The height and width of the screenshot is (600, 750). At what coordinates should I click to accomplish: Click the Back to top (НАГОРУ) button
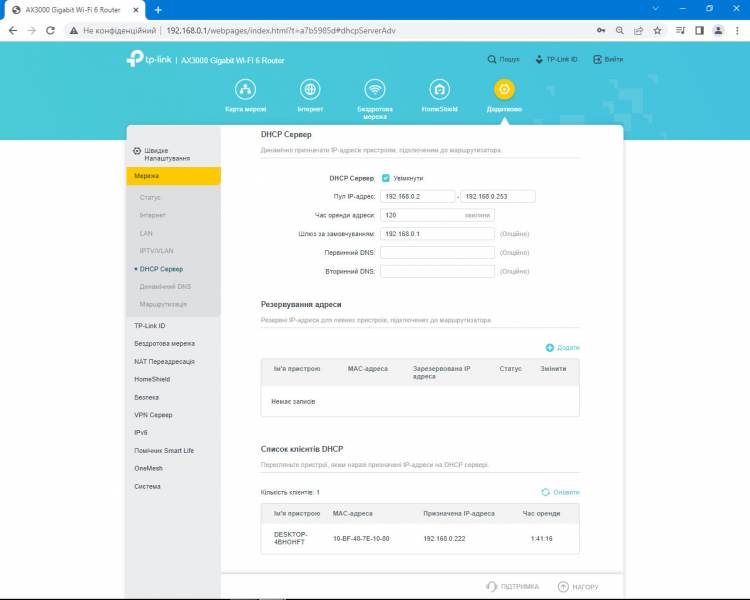578,587
